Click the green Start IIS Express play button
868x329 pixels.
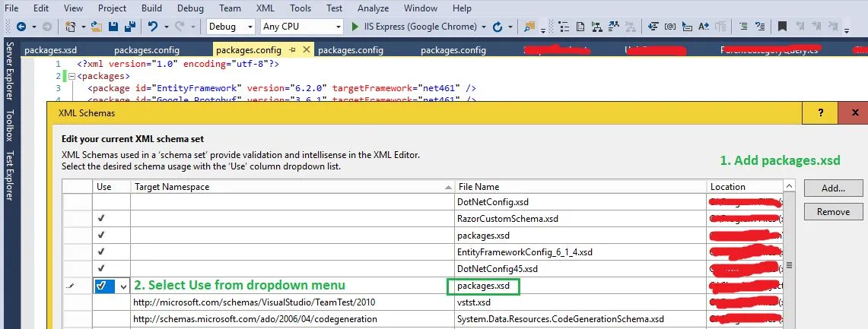(x=355, y=27)
